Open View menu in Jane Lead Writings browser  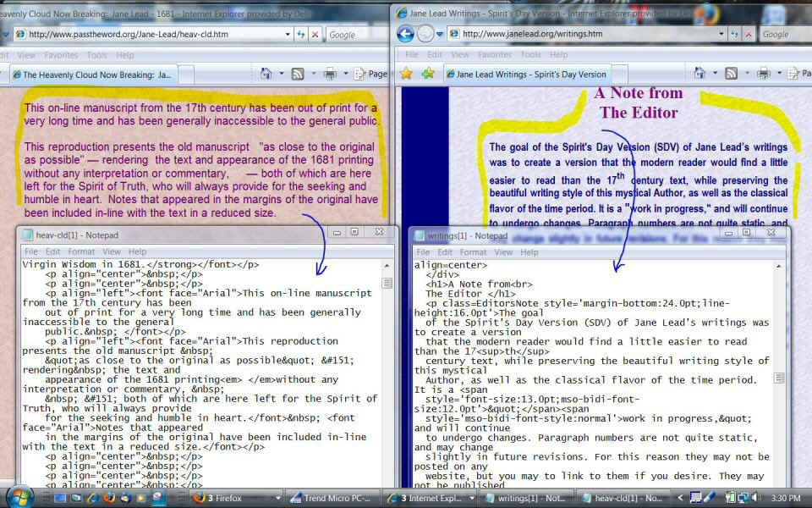point(460,54)
